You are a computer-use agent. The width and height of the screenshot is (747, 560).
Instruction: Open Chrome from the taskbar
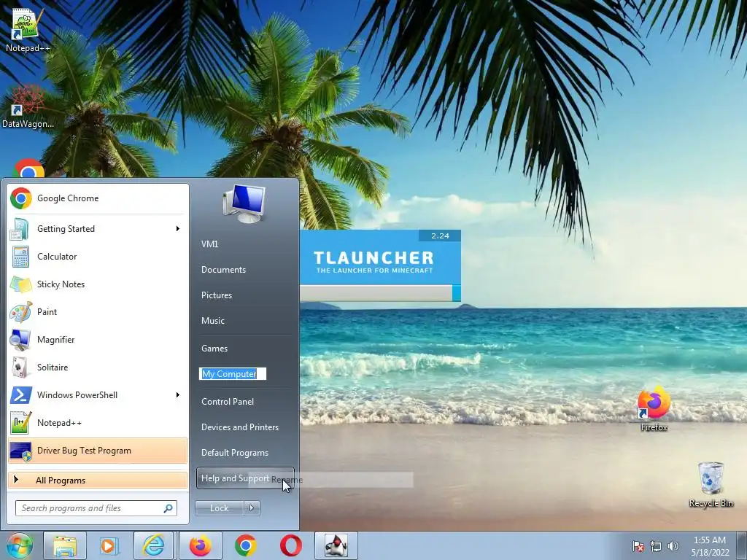pos(245,545)
